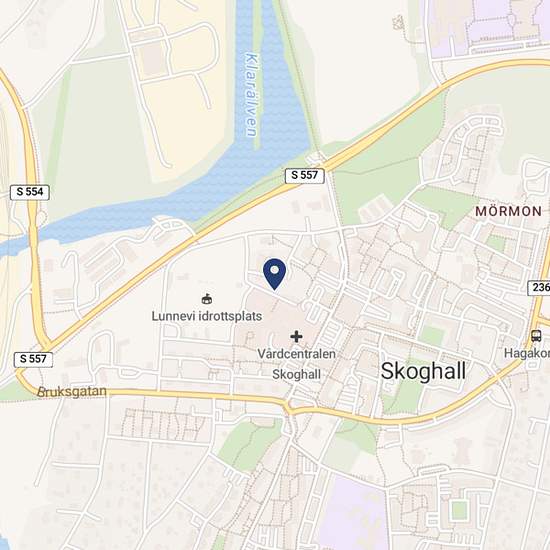Click the S 557 shield above Bruksgatan
The width and height of the screenshot is (550, 550).
[x=33, y=360]
